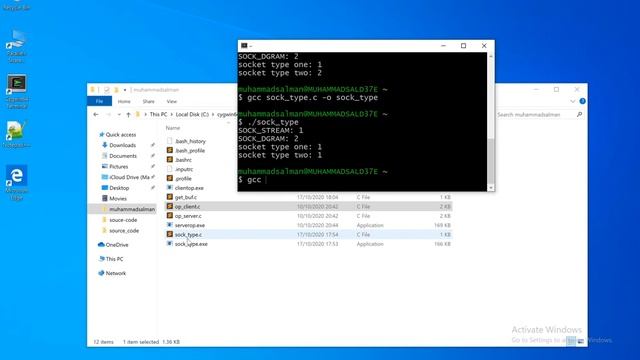Viewport: 640px width, 360px height.
Task: Click the clientop.exe application icon
Action: click(x=170, y=188)
